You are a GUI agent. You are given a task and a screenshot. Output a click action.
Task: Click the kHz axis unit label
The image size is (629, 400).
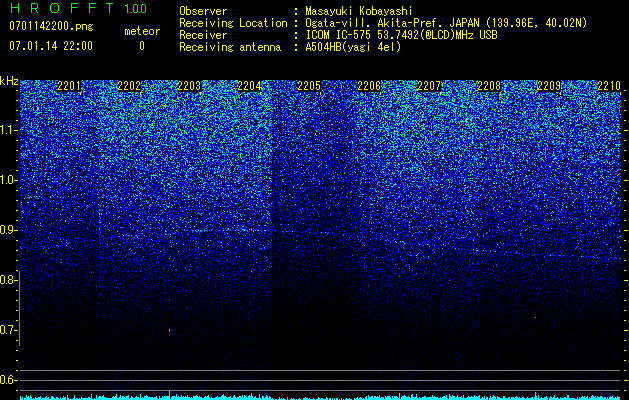point(9,81)
